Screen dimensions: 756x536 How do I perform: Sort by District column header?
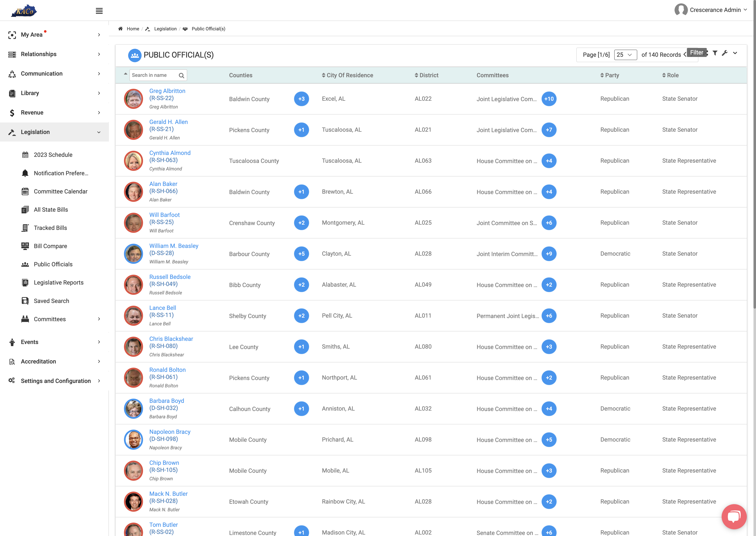tap(427, 75)
